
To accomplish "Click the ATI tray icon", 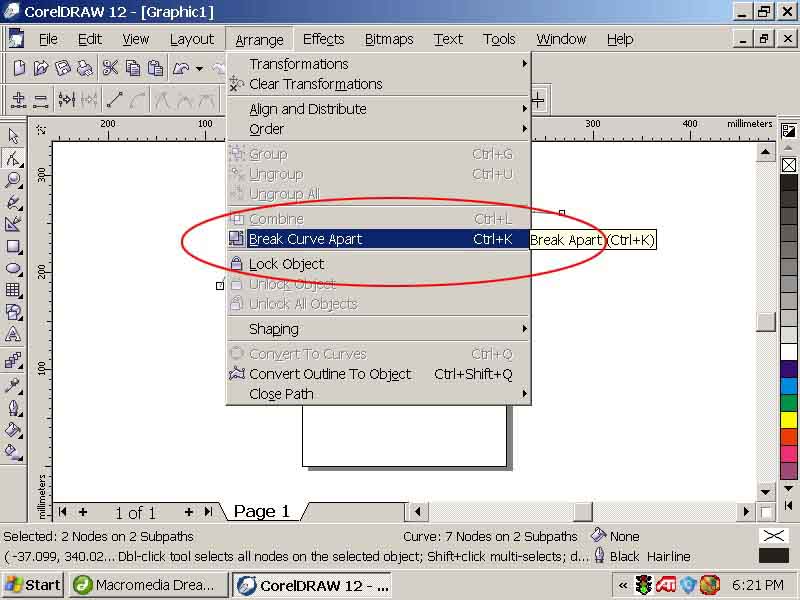I will pyautogui.click(x=665, y=585).
